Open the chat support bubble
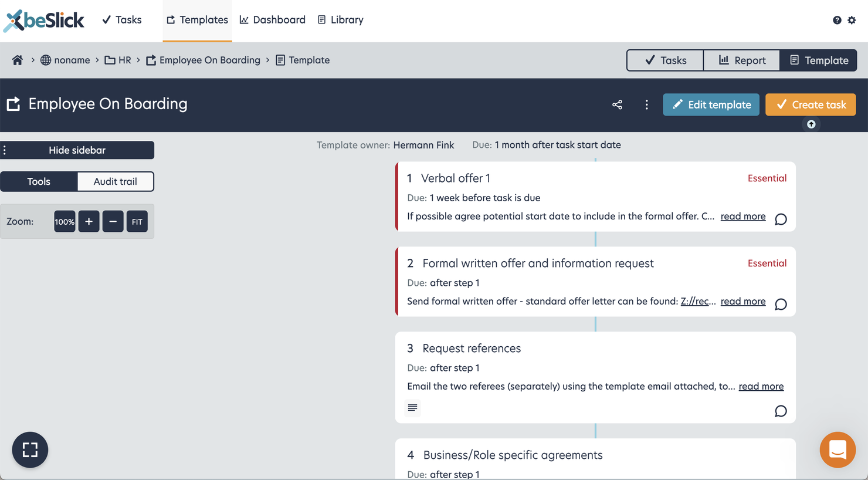868x480 pixels. point(838,450)
